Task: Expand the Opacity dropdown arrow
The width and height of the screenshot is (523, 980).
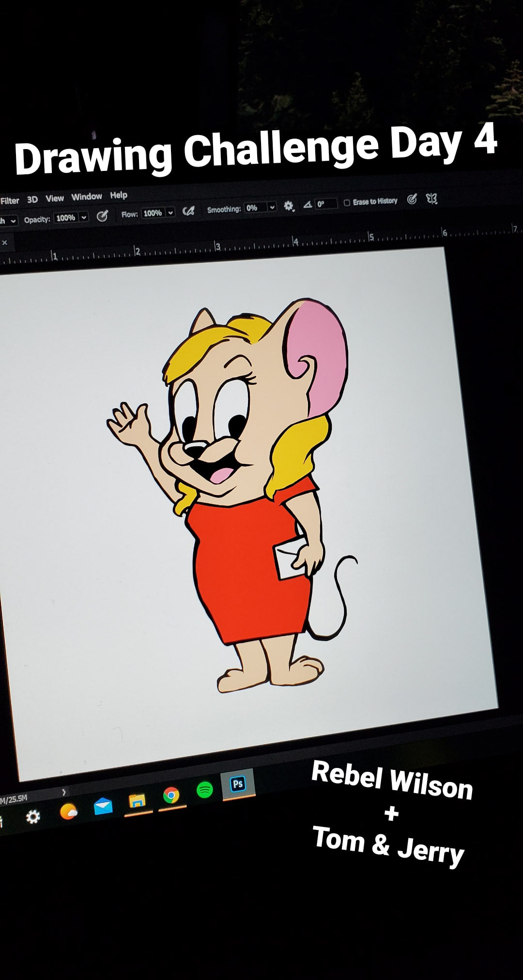Action: tap(84, 217)
